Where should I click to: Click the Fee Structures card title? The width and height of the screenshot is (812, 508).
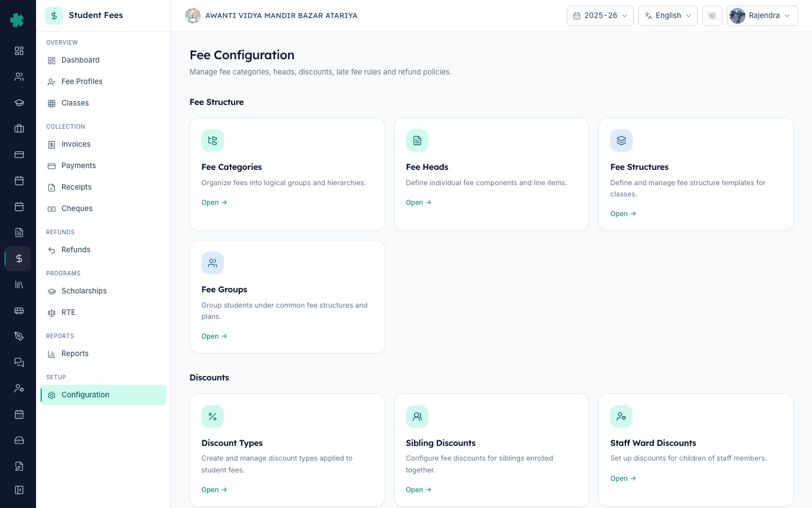(x=639, y=167)
